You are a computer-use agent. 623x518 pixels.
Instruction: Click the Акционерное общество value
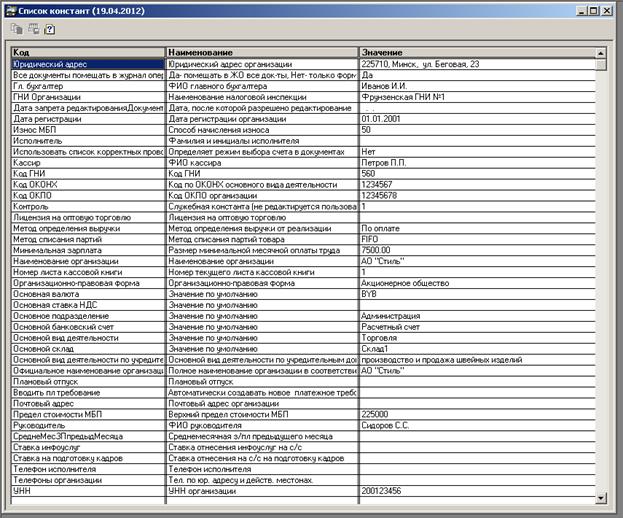pos(405,283)
